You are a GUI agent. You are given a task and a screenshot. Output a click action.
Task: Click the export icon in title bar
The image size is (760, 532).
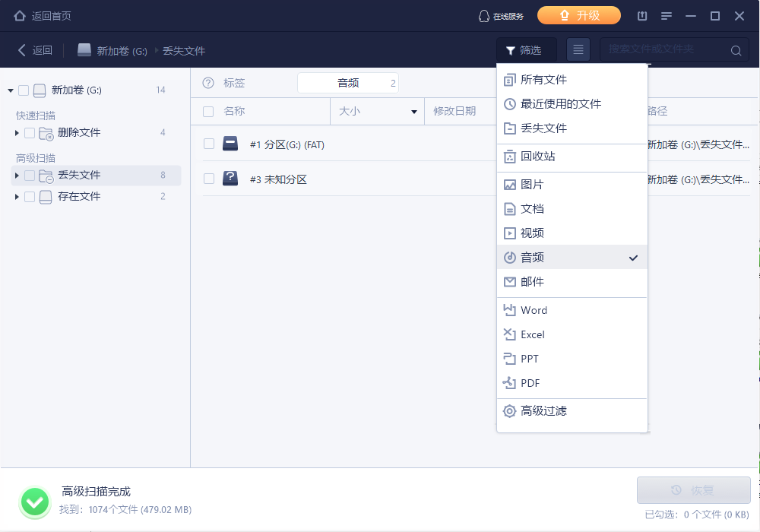coord(642,16)
